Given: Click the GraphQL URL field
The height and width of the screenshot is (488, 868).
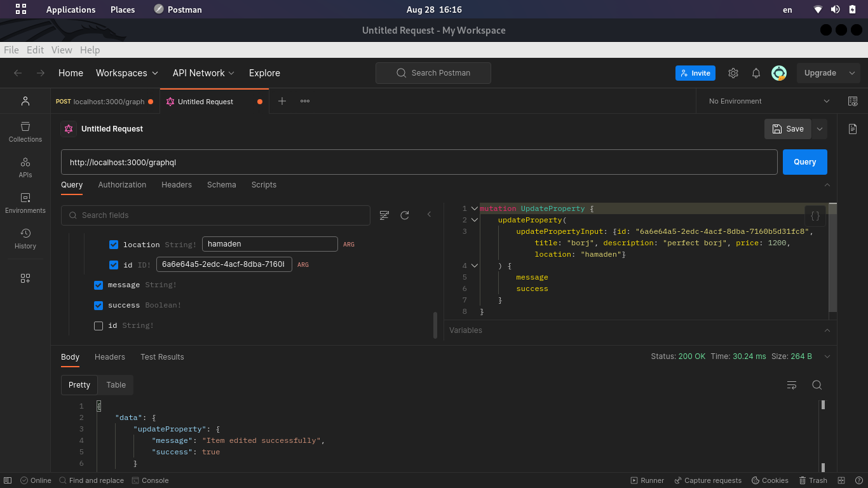Looking at the screenshot, I should tap(419, 162).
